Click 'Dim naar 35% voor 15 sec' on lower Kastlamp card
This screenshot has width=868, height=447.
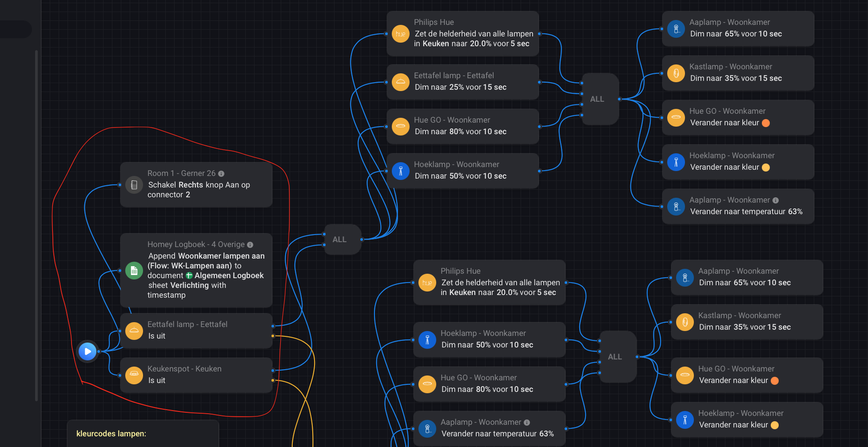pyautogui.click(x=745, y=327)
